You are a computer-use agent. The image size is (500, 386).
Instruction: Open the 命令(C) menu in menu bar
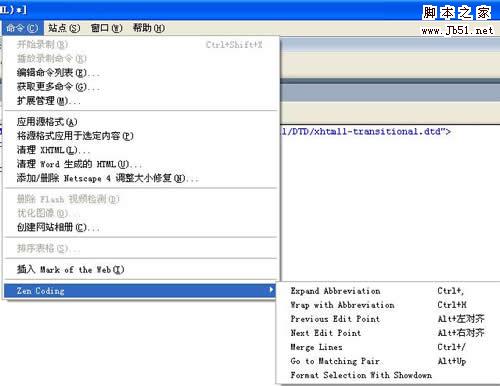[x=22, y=28]
